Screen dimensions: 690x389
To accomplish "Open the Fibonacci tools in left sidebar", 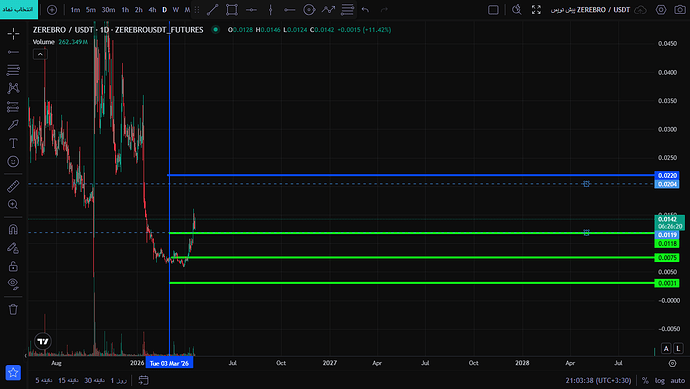I will (x=13, y=70).
